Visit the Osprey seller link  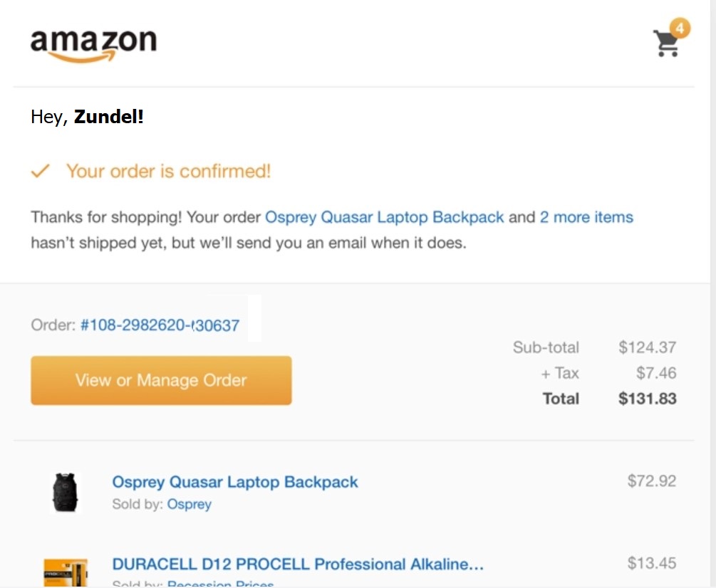click(x=189, y=504)
